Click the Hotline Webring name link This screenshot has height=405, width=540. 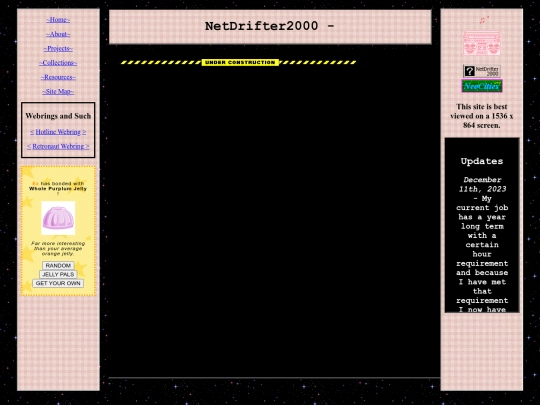click(58, 132)
